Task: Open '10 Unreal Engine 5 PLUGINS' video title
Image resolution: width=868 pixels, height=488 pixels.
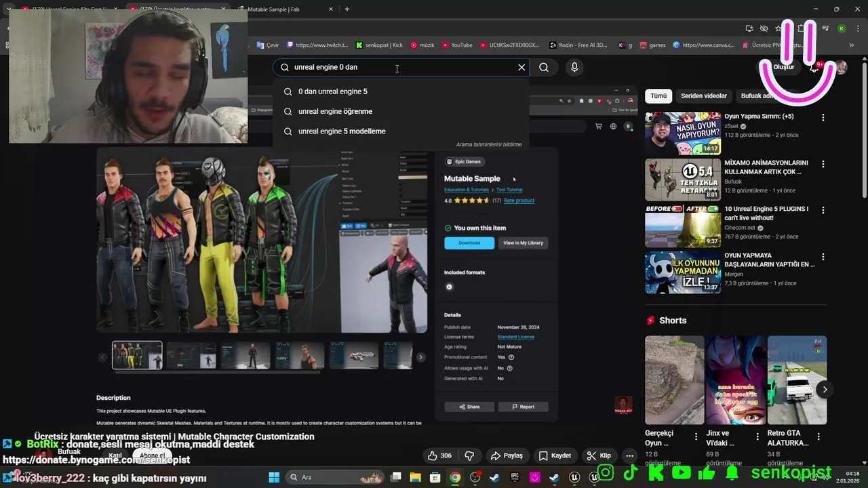Action: point(766,213)
